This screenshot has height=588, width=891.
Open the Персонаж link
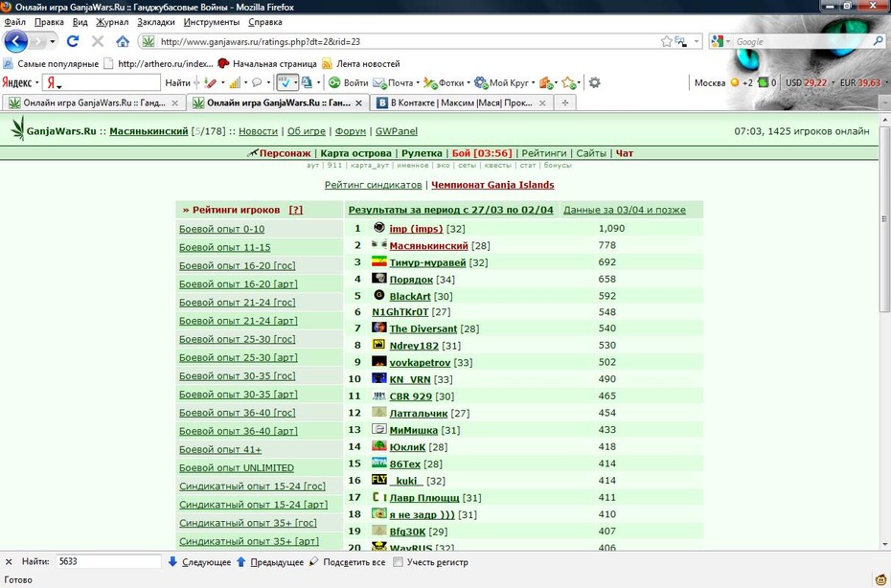pos(285,153)
